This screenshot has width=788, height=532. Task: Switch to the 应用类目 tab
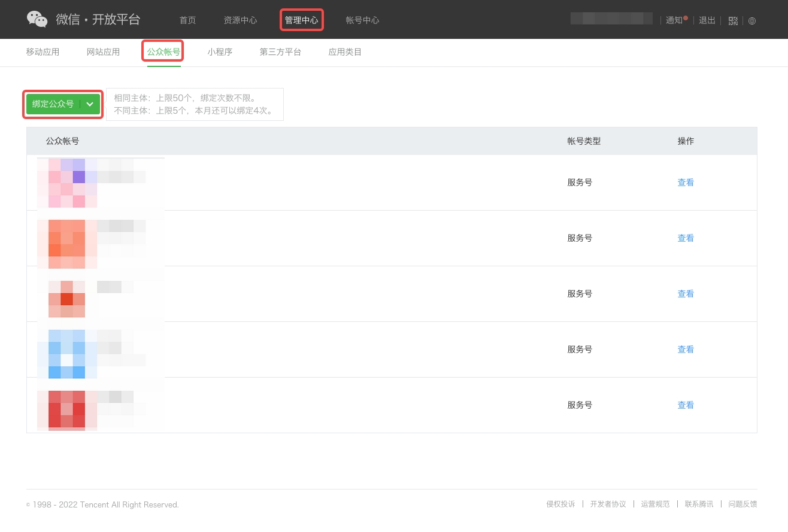point(345,52)
